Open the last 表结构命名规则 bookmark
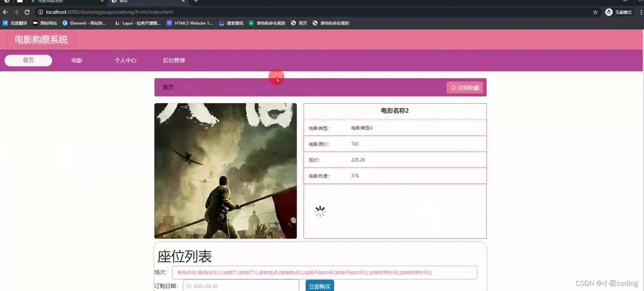Viewport: 644px width, 291px height. [x=331, y=23]
